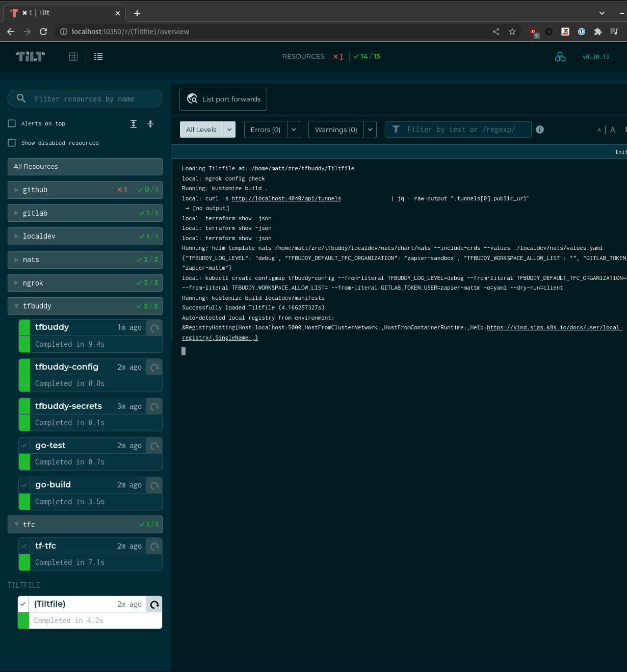Focus Filter by text or regexp field
The image size is (627, 672).
tap(458, 130)
